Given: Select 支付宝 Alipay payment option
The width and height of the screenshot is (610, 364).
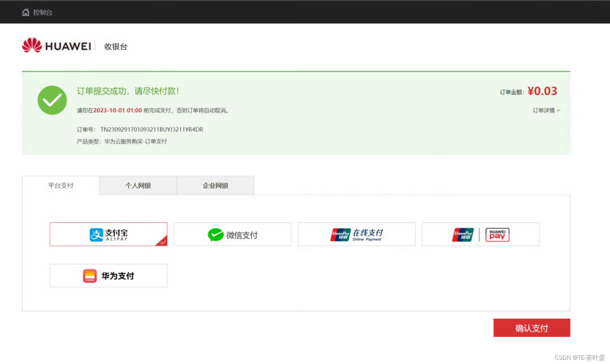Looking at the screenshot, I should [108, 234].
